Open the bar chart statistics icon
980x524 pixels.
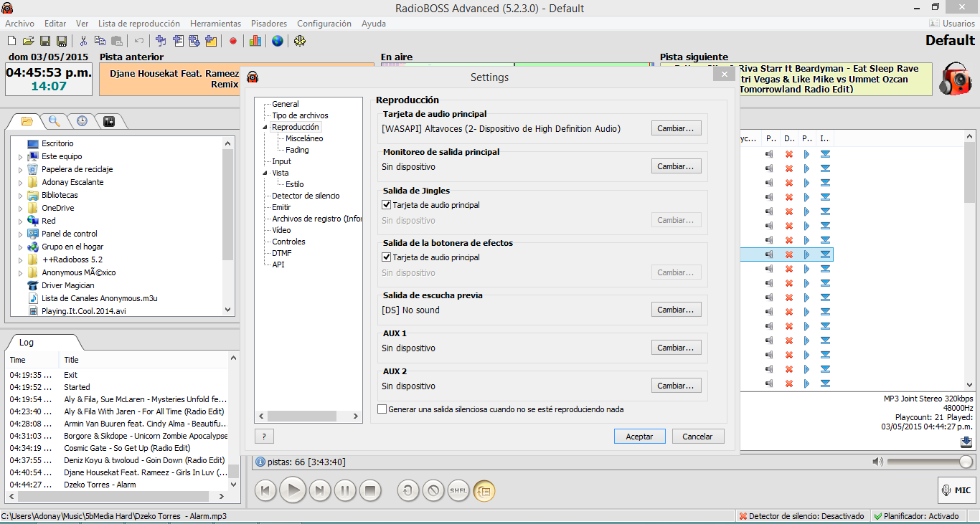tap(255, 41)
